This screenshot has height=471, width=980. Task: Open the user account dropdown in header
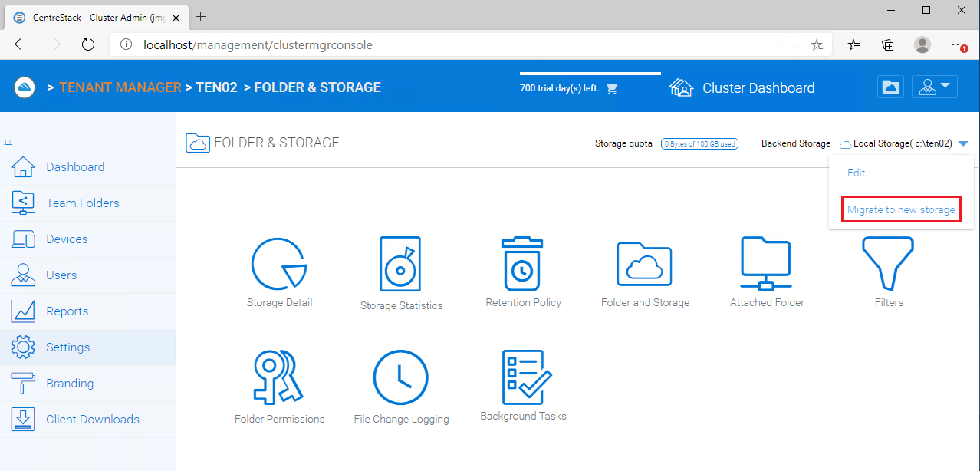935,87
